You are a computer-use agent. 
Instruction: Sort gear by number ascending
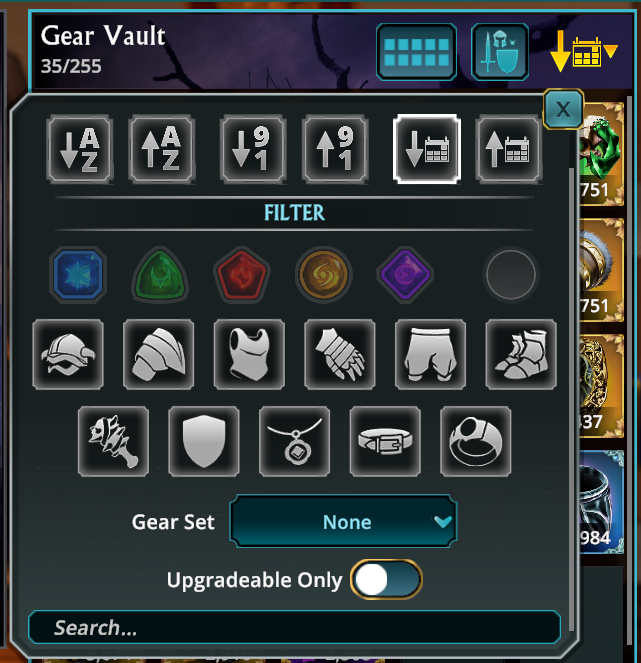pyautogui.click(x=335, y=149)
